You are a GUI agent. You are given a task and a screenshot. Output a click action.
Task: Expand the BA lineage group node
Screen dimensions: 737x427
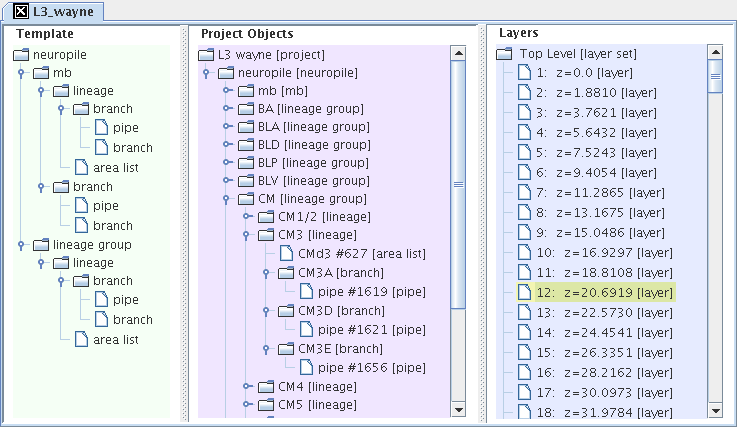click(227, 109)
